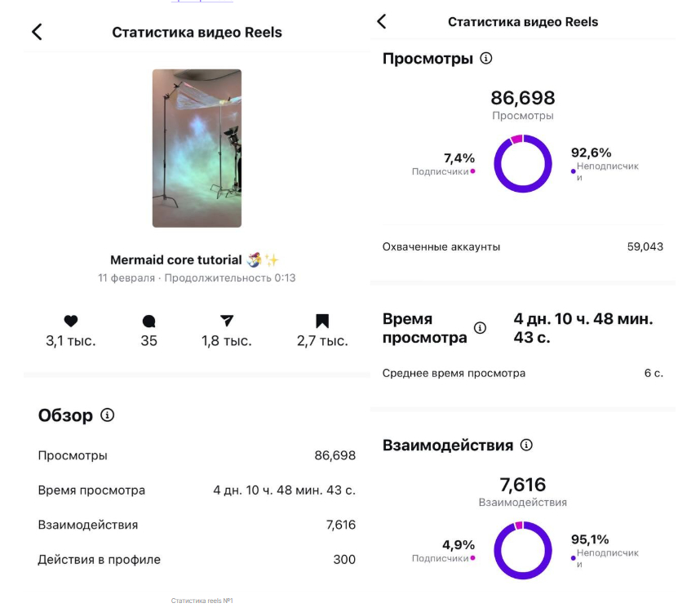Image resolution: width=700 pixels, height=612 pixels.
Task: Click the Среднее время просмотра row
Action: [522, 373]
